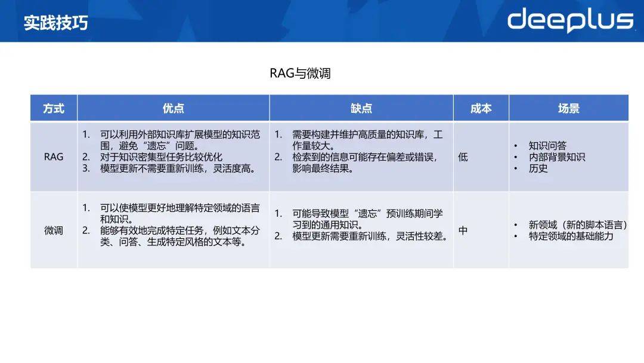
Task: Click the 场景 column header
Action: (569, 108)
